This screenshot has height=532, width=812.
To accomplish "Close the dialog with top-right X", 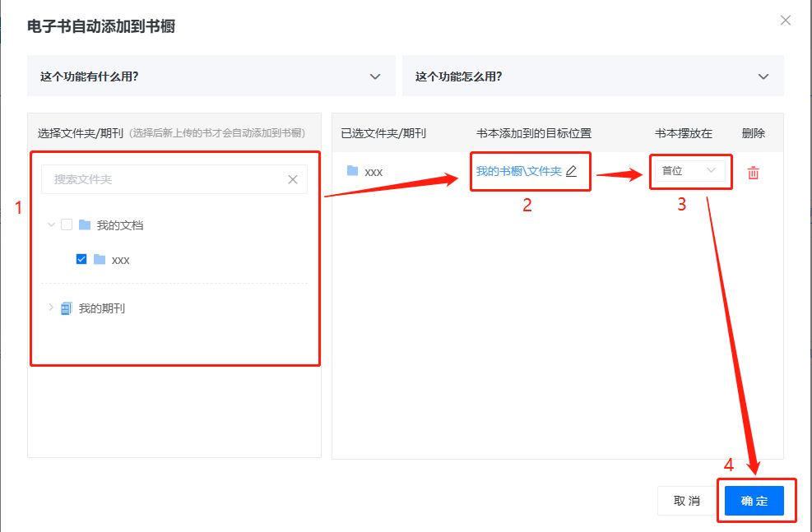I will click(x=786, y=21).
